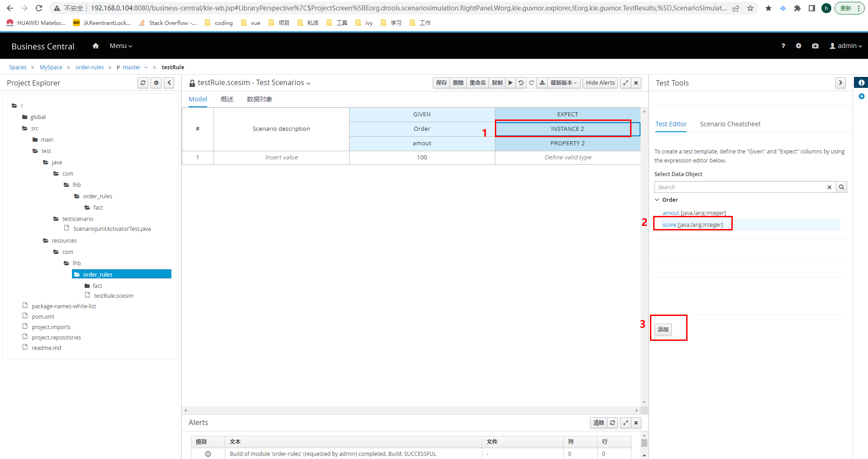Refresh the Project Explorer panel
The width and height of the screenshot is (868, 459).
[143, 83]
